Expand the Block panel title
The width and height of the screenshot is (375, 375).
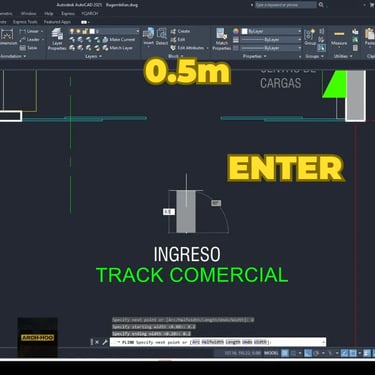tap(175, 56)
